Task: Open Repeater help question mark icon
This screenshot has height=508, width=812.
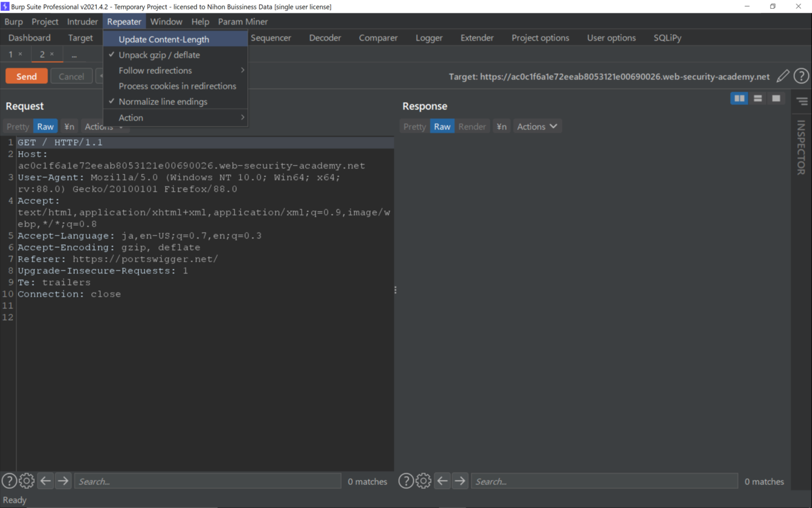Action: pos(801,77)
